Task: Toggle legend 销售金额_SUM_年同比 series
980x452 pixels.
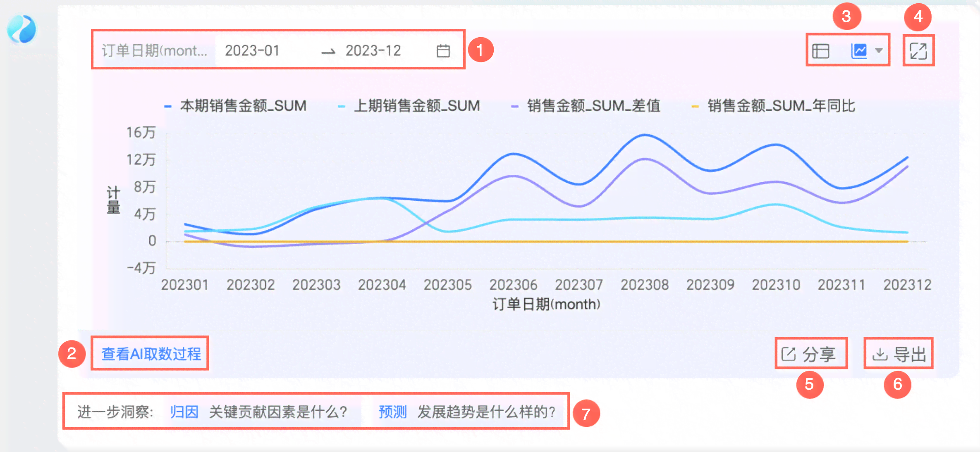Action: pyautogui.click(x=773, y=106)
